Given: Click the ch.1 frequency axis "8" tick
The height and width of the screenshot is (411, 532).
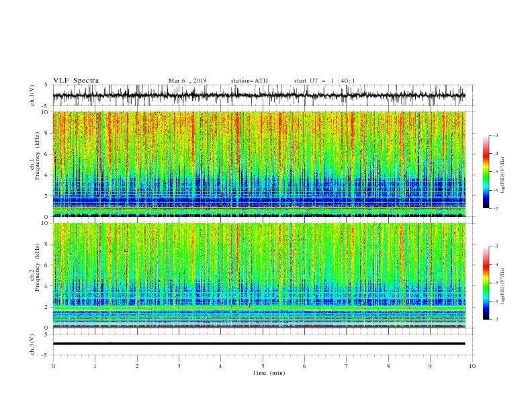Looking at the screenshot, I should click(47, 133).
